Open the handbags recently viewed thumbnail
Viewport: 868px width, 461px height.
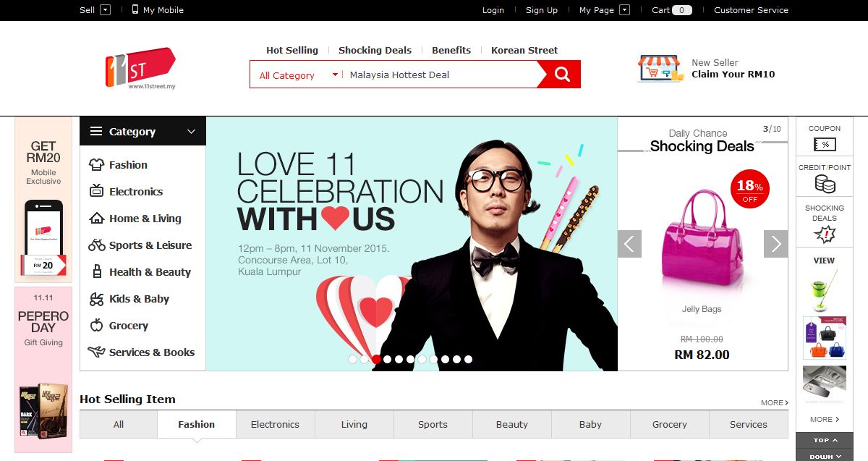pyautogui.click(x=825, y=338)
